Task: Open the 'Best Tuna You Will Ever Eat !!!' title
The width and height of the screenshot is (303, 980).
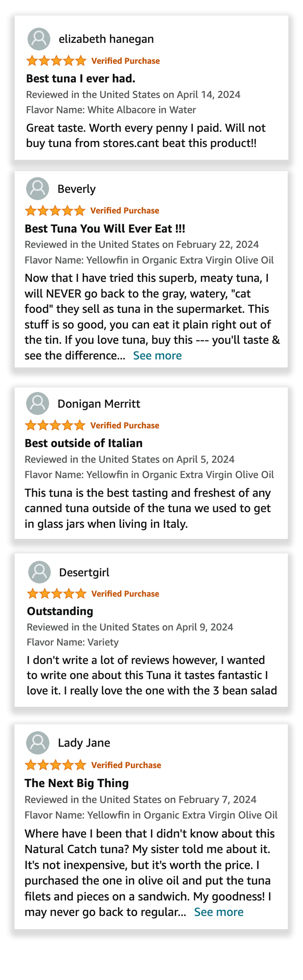Action: click(x=105, y=228)
